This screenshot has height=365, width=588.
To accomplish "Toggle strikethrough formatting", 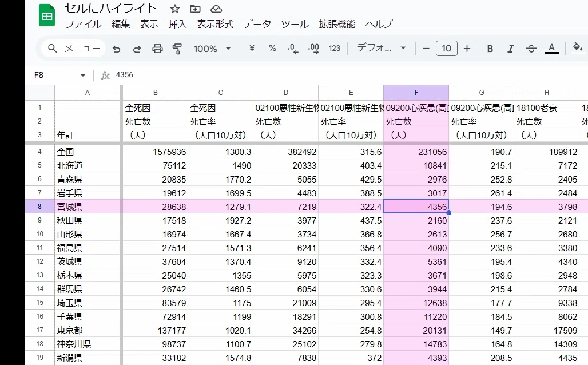I will pos(531,49).
